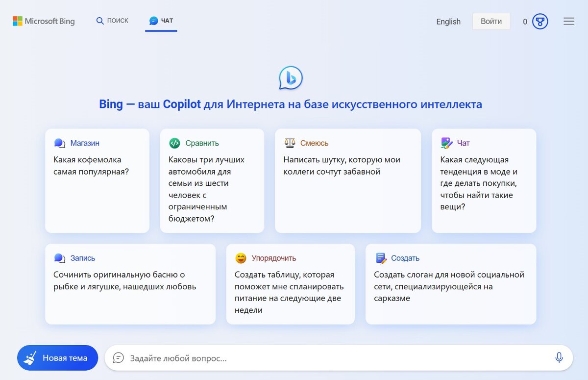Click the Смеюсь scales icon
The width and height of the screenshot is (588, 380).
coord(290,143)
